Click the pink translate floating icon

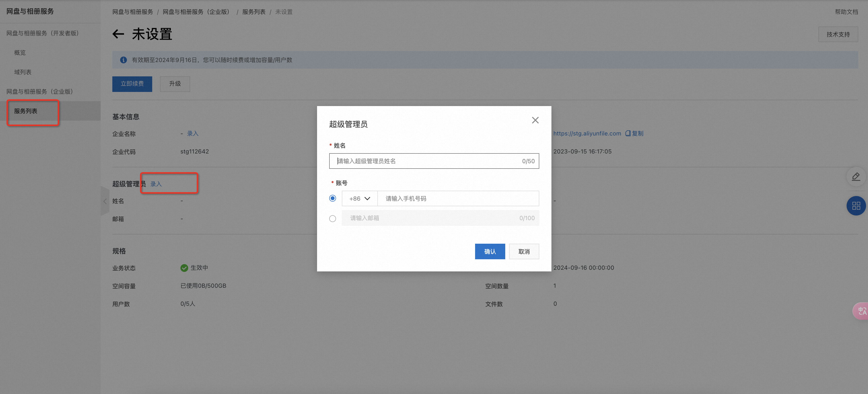tap(861, 311)
